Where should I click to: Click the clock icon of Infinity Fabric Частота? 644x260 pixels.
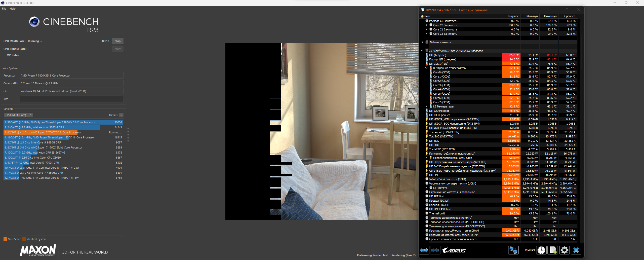click(427, 179)
